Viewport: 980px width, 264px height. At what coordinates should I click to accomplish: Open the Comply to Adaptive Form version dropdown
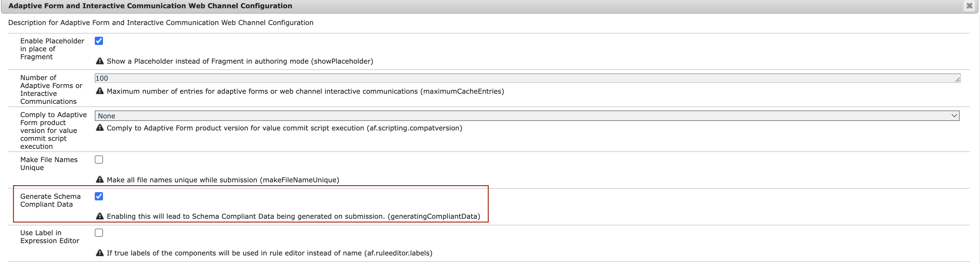click(526, 116)
